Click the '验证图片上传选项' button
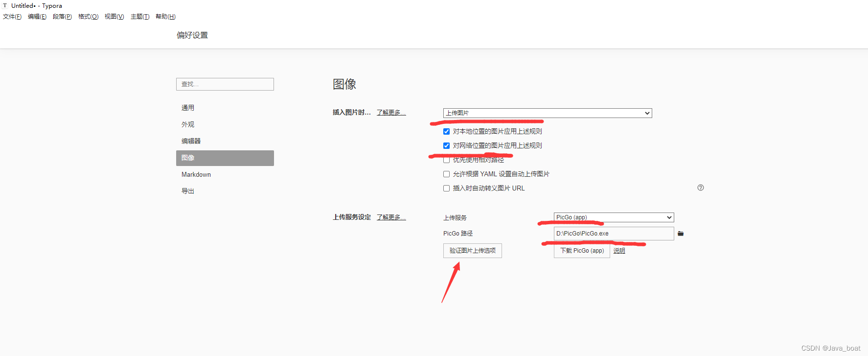The height and width of the screenshot is (356, 868). pyautogui.click(x=473, y=251)
